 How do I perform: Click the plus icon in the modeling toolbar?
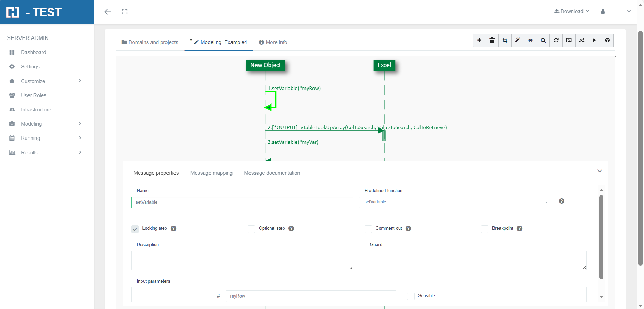coord(479,40)
